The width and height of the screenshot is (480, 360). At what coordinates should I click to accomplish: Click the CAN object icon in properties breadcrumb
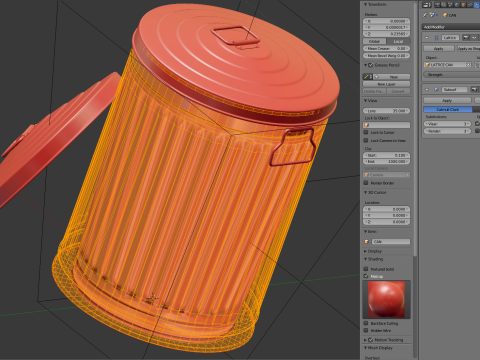(x=445, y=15)
